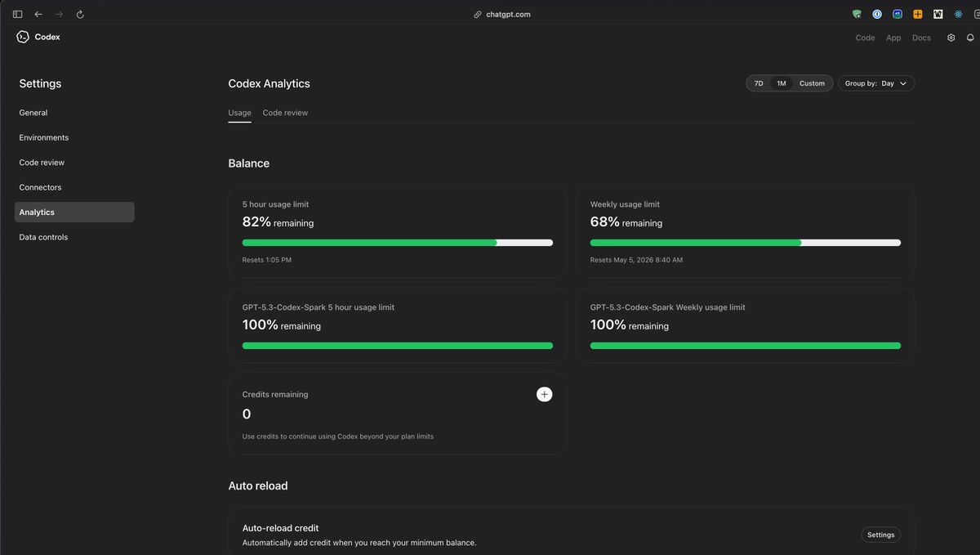Viewport: 980px width, 555px height.
Task: Open the orange plus extension icon
Action: (x=918, y=14)
